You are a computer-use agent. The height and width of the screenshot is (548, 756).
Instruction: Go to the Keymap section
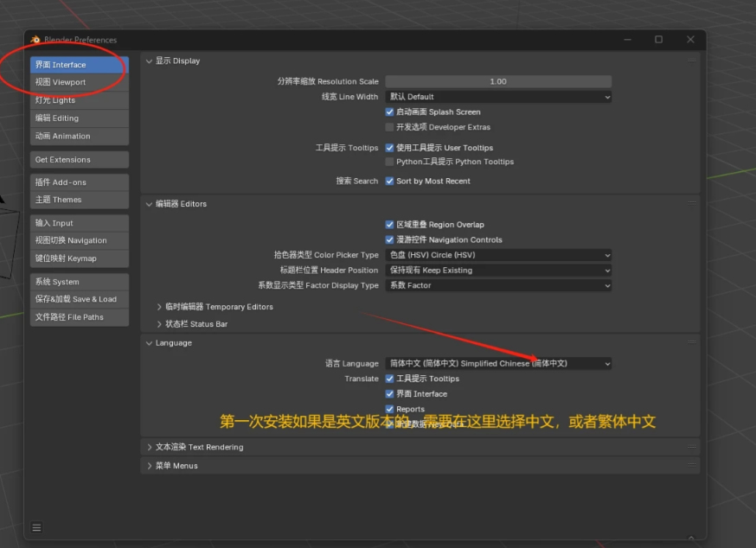point(80,258)
